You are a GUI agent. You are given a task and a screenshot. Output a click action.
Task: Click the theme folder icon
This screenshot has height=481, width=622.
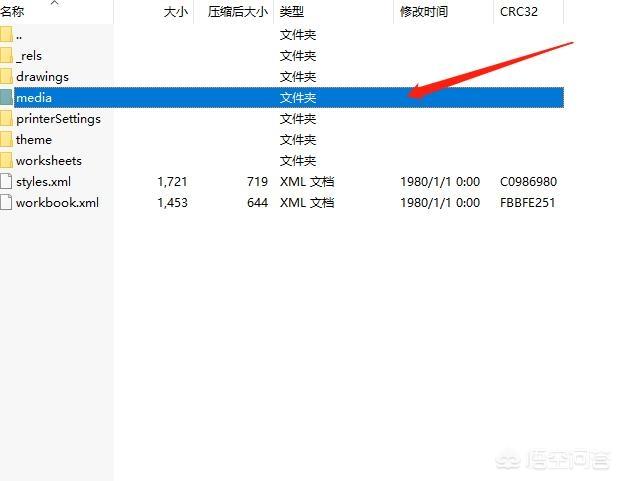tap(6, 140)
